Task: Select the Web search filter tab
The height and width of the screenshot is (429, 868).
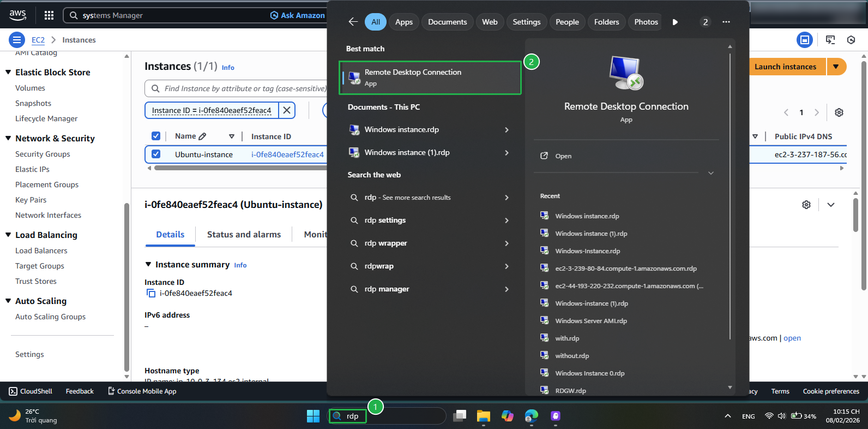Action: tap(490, 22)
